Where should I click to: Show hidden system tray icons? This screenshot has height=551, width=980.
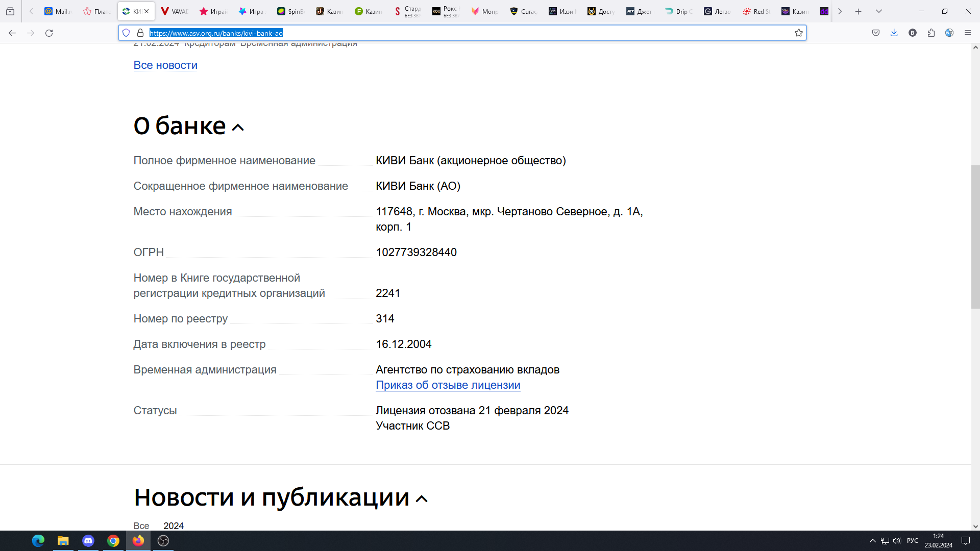[x=872, y=541]
